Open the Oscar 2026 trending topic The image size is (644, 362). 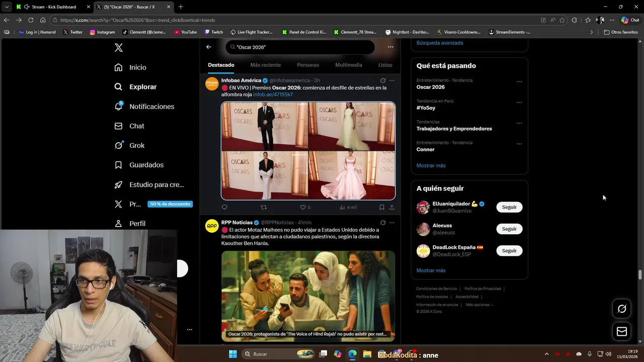(x=431, y=87)
